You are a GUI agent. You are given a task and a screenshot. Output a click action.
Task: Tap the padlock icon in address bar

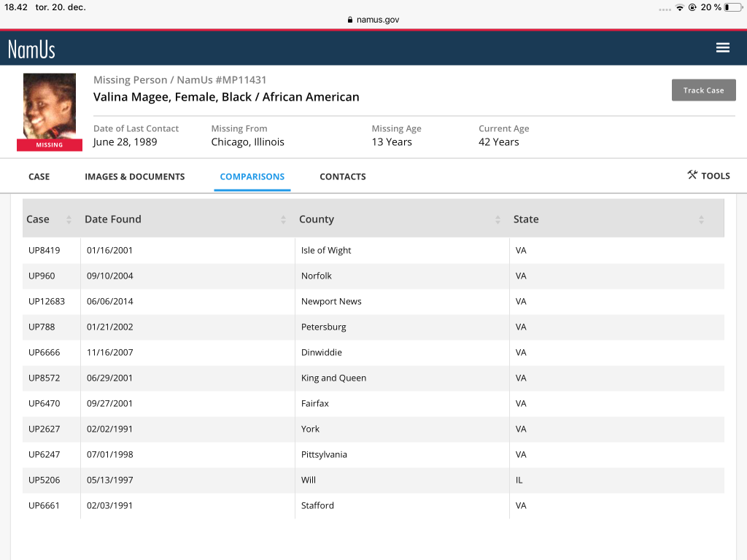coord(350,20)
